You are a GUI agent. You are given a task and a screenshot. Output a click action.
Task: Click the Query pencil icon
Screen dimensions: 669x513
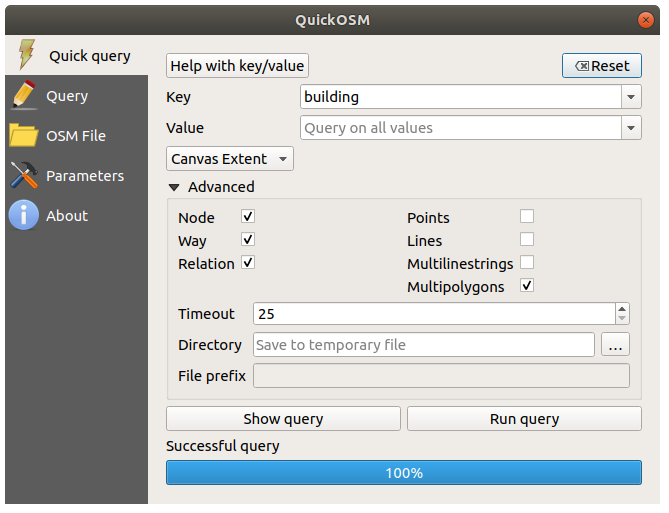(24, 96)
